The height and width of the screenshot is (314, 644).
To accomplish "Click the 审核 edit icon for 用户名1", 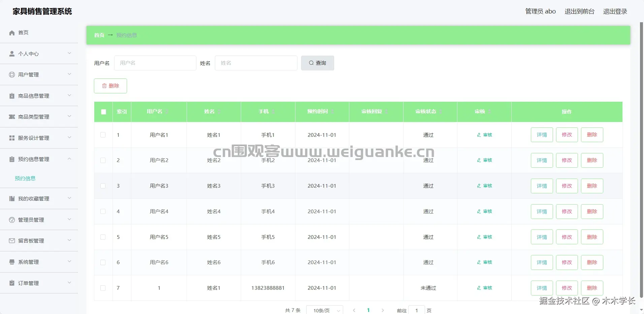I will [x=479, y=135].
